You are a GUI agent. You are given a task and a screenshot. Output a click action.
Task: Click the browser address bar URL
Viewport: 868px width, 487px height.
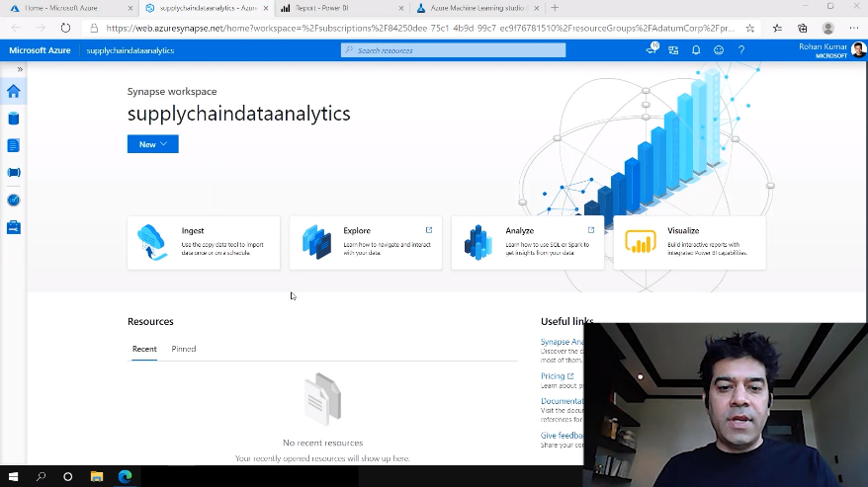[420, 28]
